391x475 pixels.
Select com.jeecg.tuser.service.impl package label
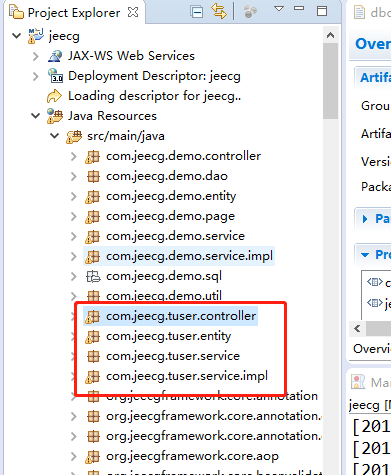tap(187, 376)
